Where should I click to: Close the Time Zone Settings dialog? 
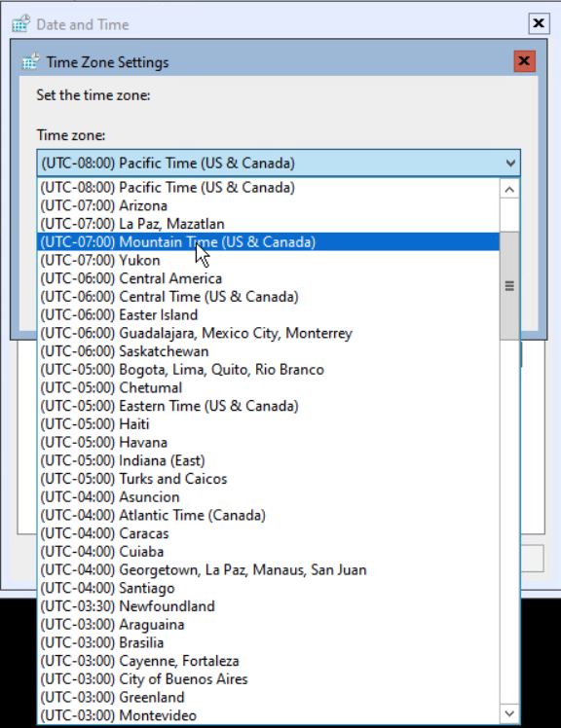tap(524, 61)
